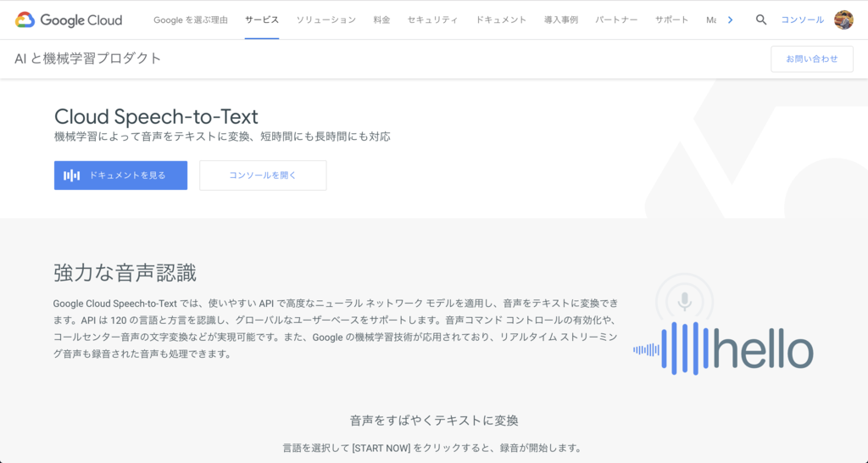
Task: Click the 音声をすばやくテキストに変換 heading
Action: 434,421
